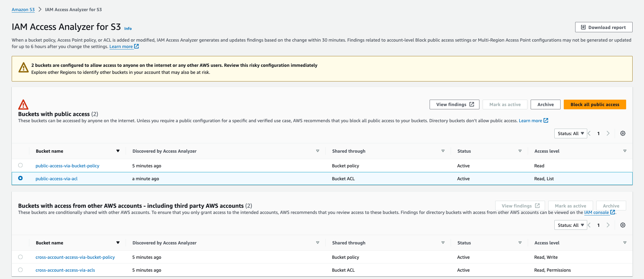Click page number 1 in pagination

[x=598, y=133]
